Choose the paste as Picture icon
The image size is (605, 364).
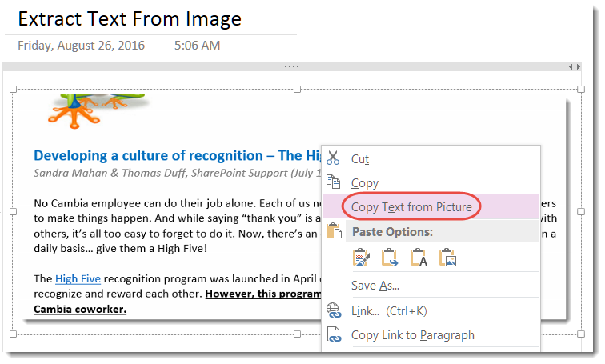point(447,258)
